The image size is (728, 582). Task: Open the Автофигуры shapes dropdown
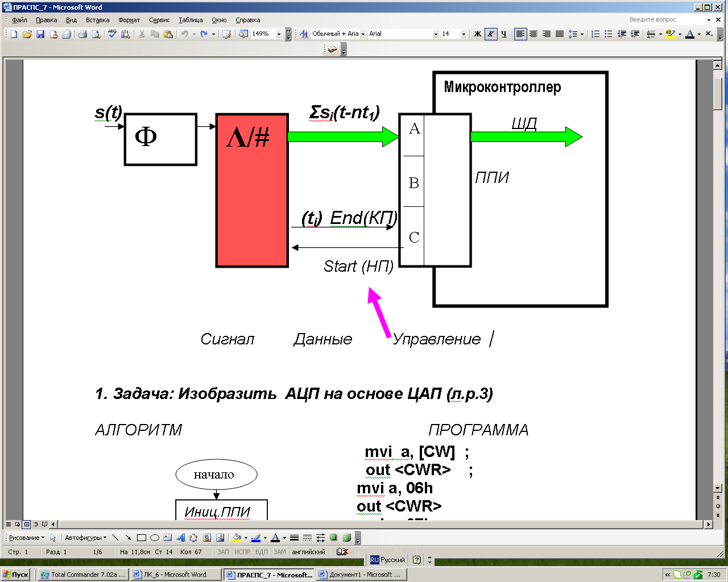pyautogui.click(x=86, y=538)
